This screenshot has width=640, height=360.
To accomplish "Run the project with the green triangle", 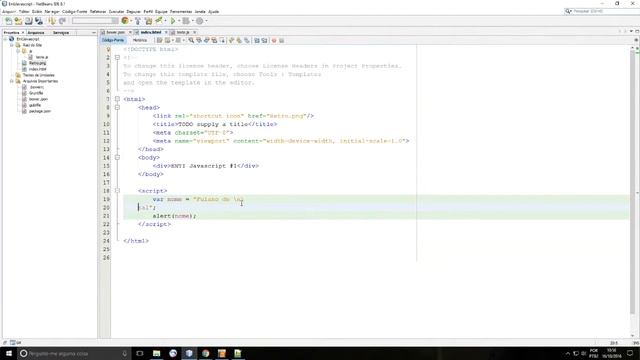I will (173, 21).
